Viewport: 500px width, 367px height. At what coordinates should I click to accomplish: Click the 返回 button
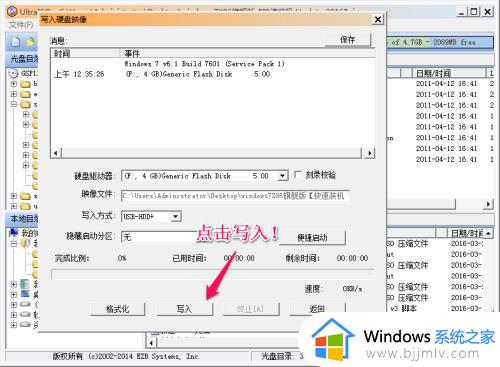pyautogui.click(x=317, y=309)
